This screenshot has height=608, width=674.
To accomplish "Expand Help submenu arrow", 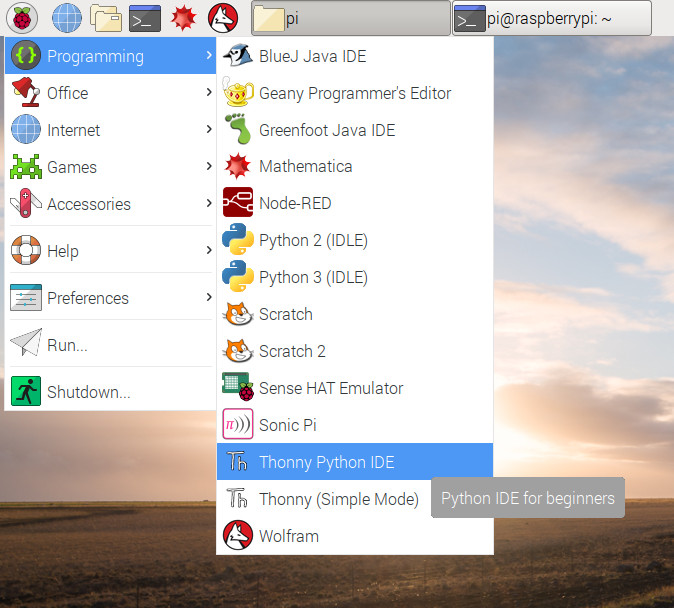I will [209, 250].
